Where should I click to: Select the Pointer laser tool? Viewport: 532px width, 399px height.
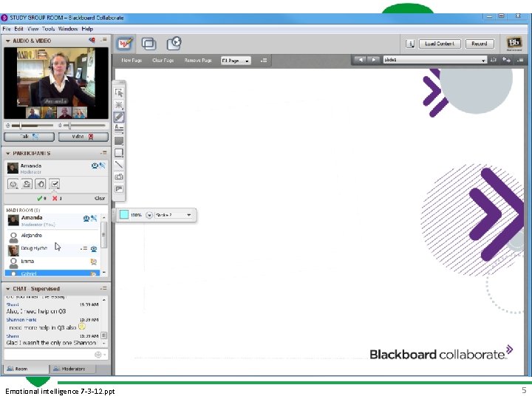click(x=119, y=105)
